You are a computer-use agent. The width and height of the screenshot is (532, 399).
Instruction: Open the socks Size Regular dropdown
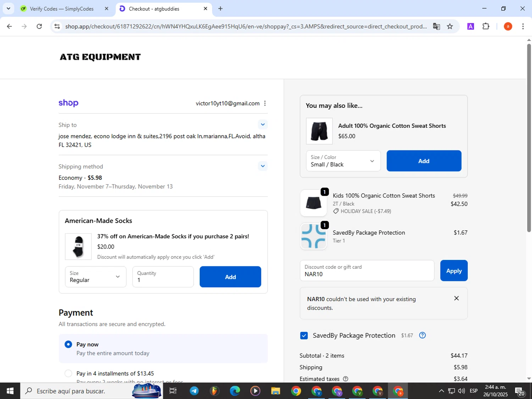tap(96, 277)
